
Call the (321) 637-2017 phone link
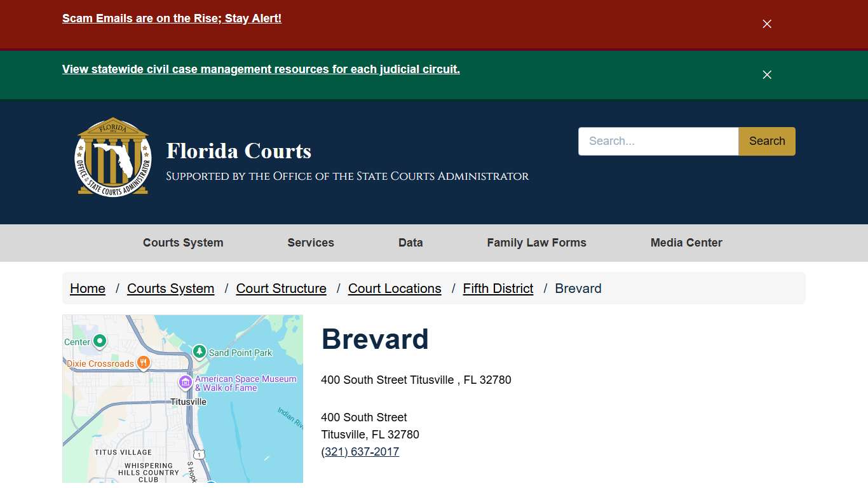point(360,451)
